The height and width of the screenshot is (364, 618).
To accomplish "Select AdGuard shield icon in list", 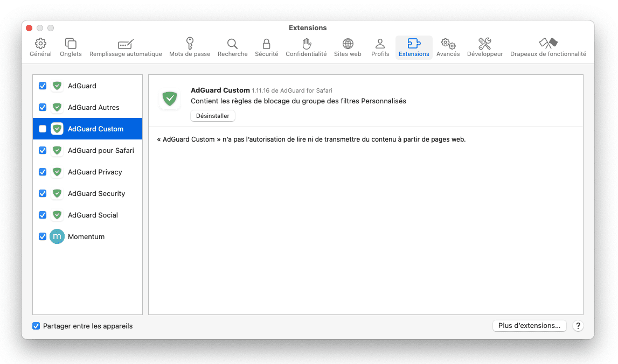I will tap(57, 86).
